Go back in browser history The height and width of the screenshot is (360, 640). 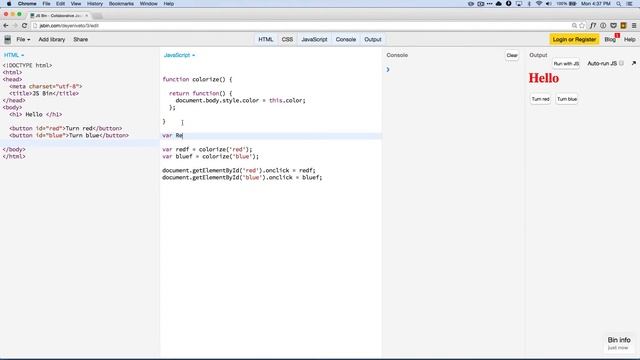coord(6,25)
